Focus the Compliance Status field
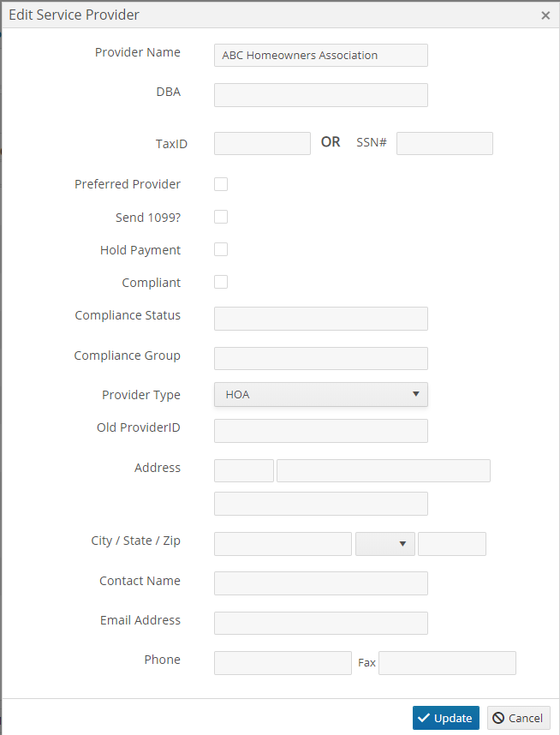The height and width of the screenshot is (735, 560). (x=321, y=319)
